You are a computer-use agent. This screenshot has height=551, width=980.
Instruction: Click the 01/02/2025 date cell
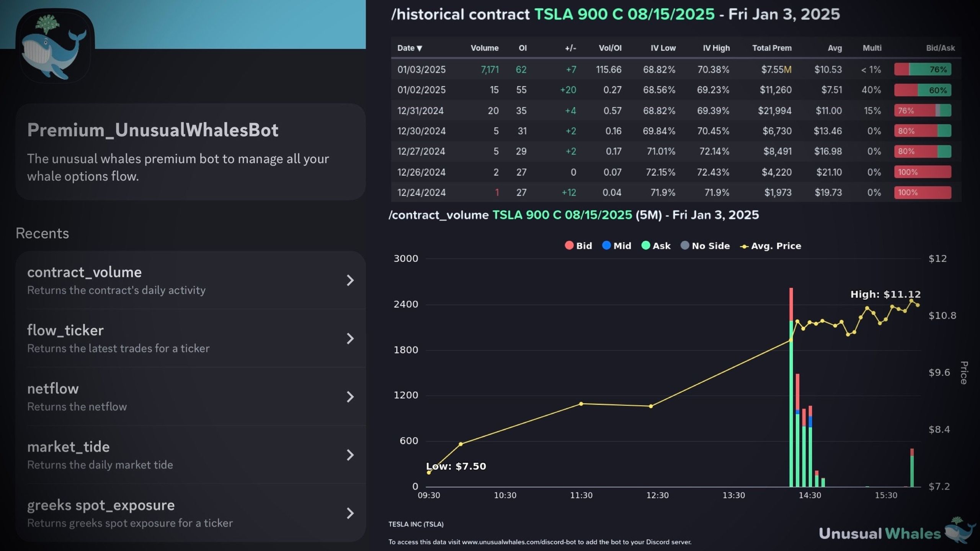[x=421, y=90]
